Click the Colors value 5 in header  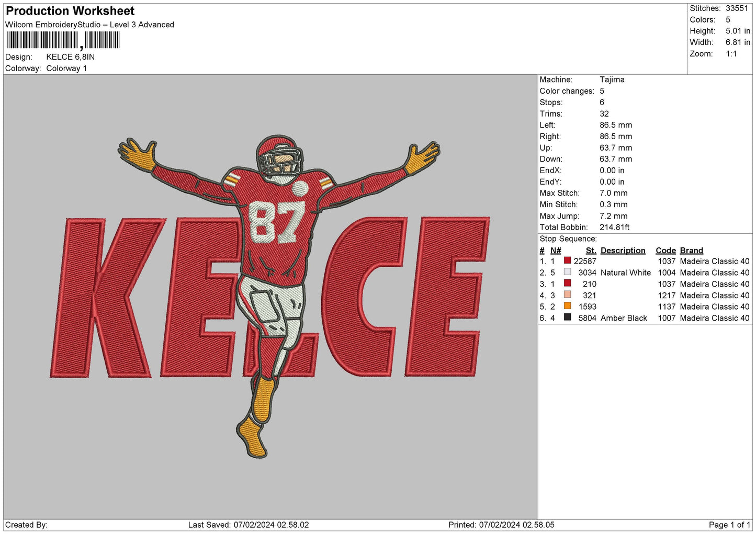click(x=728, y=20)
